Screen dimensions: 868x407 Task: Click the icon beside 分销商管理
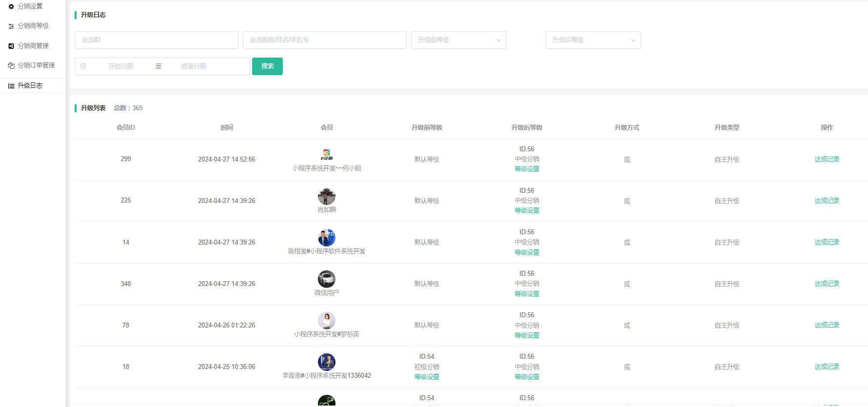(x=11, y=46)
